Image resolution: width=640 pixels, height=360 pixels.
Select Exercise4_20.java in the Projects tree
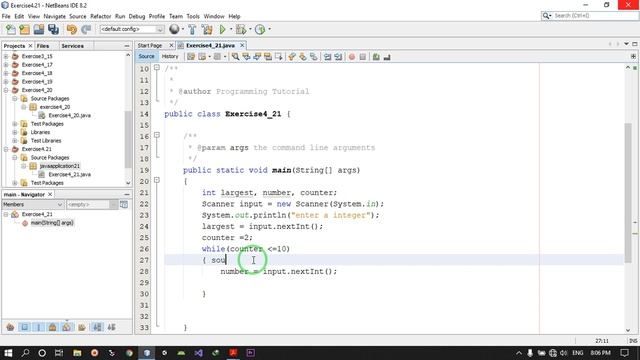pyautogui.click(x=69, y=116)
